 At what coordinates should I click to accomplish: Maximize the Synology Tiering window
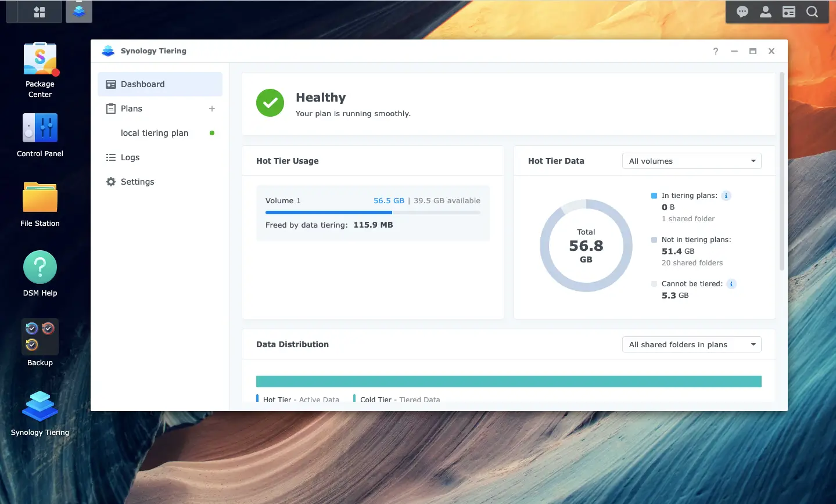click(x=753, y=51)
